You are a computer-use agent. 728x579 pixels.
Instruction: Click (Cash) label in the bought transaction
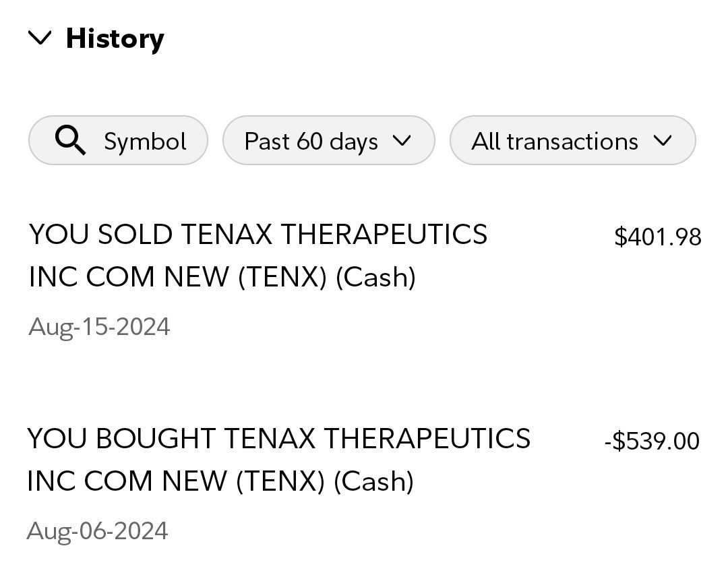coord(373,481)
